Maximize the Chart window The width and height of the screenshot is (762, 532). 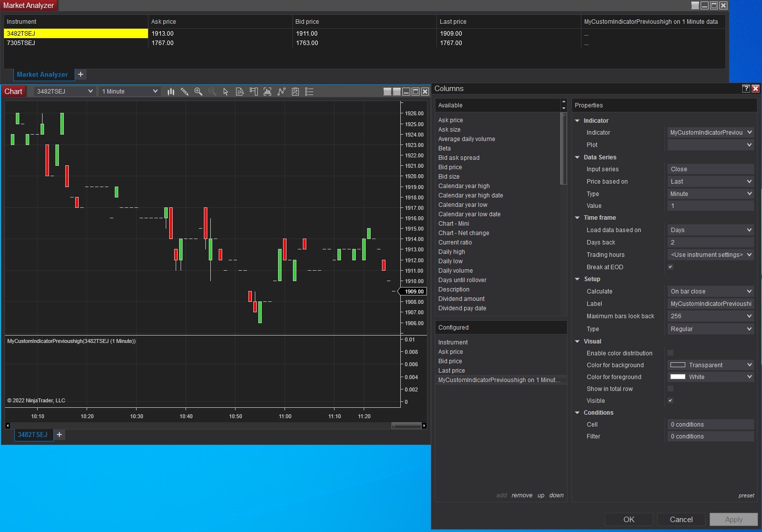point(416,92)
